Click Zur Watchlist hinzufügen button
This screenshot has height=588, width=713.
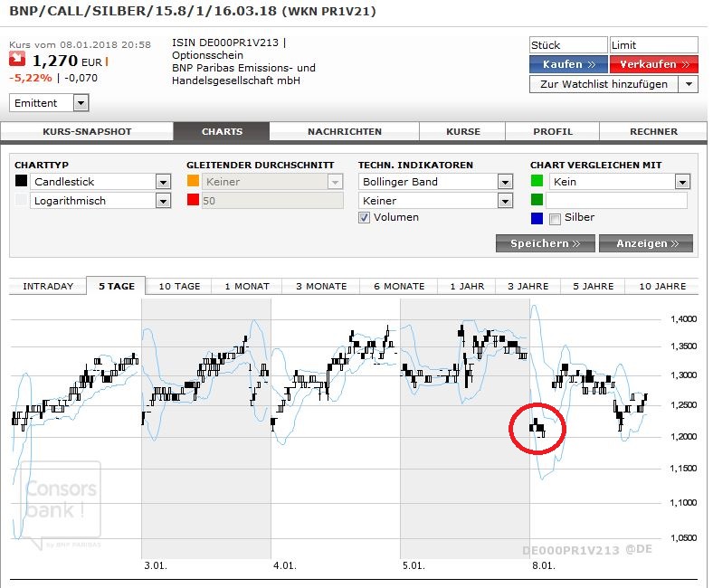click(x=604, y=84)
